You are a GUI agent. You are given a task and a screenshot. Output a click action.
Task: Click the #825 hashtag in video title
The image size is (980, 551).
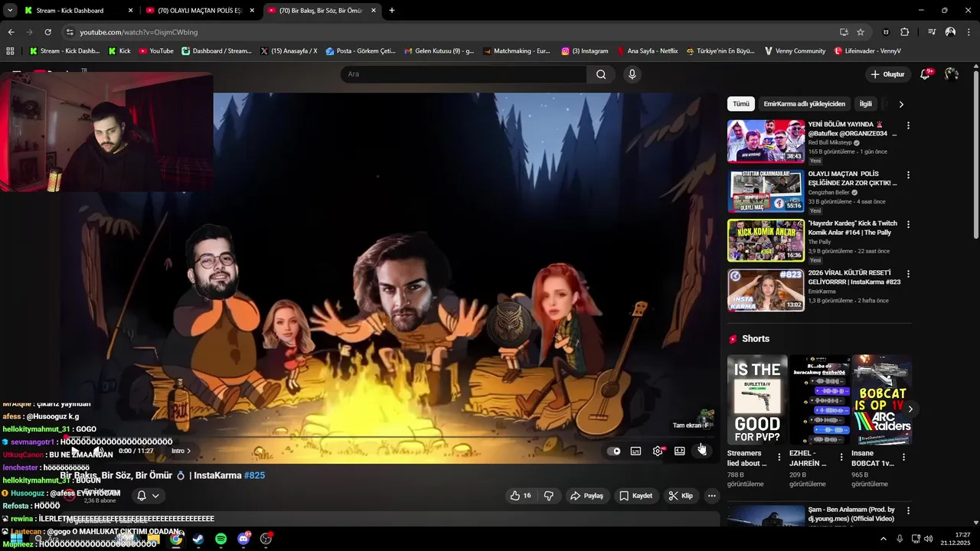pyautogui.click(x=254, y=475)
